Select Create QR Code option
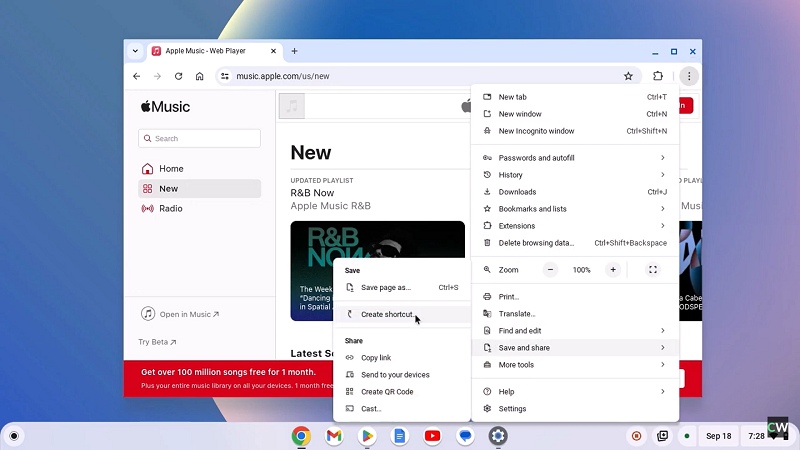Screen dimensions: 800x450 click(387, 392)
